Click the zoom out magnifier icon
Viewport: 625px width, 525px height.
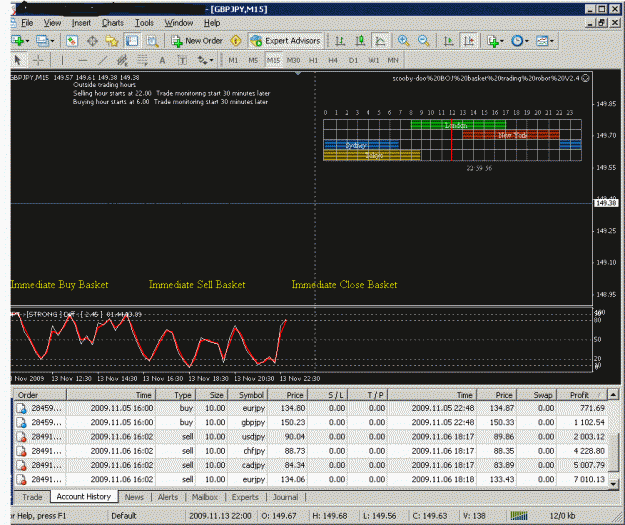424,41
